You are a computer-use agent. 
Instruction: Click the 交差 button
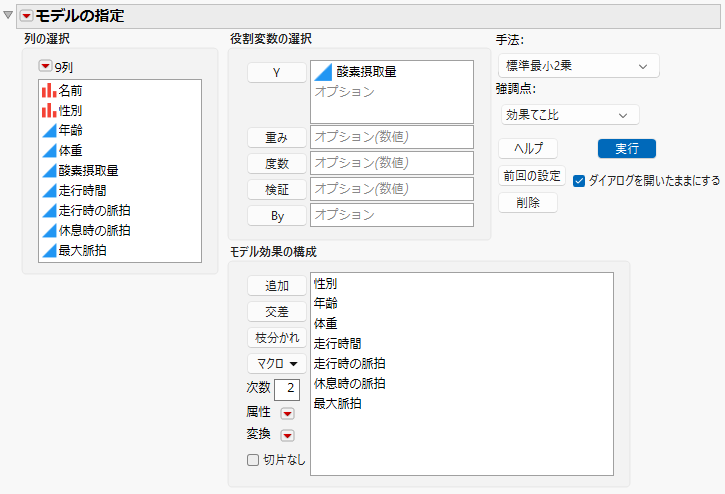point(276,311)
